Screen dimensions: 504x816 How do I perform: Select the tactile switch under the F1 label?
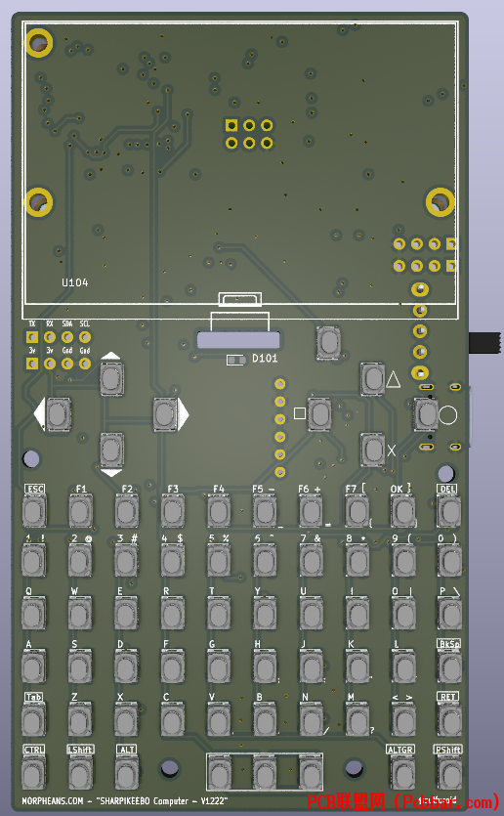[81, 511]
